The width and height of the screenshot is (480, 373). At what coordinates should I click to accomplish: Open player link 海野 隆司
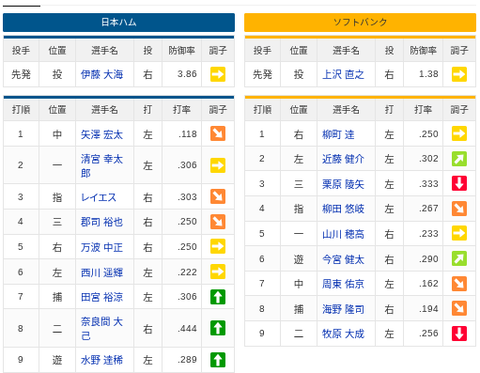coord(343,309)
